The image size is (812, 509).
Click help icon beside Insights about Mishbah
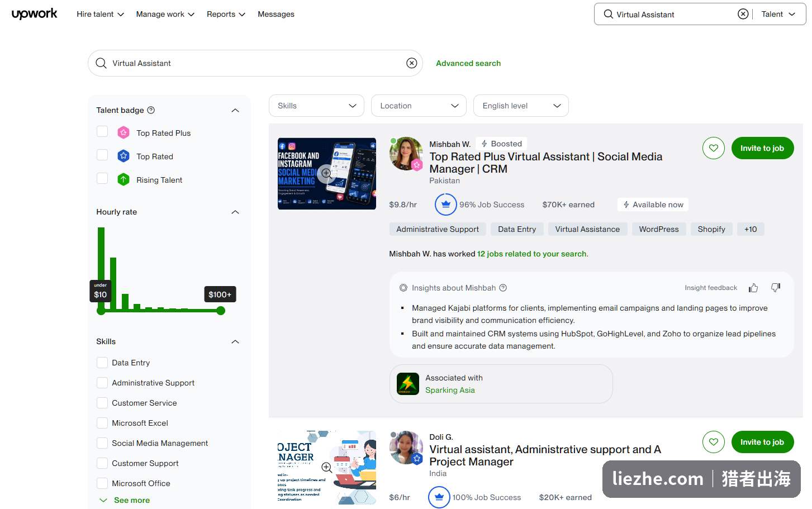pyautogui.click(x=503, y=288)
